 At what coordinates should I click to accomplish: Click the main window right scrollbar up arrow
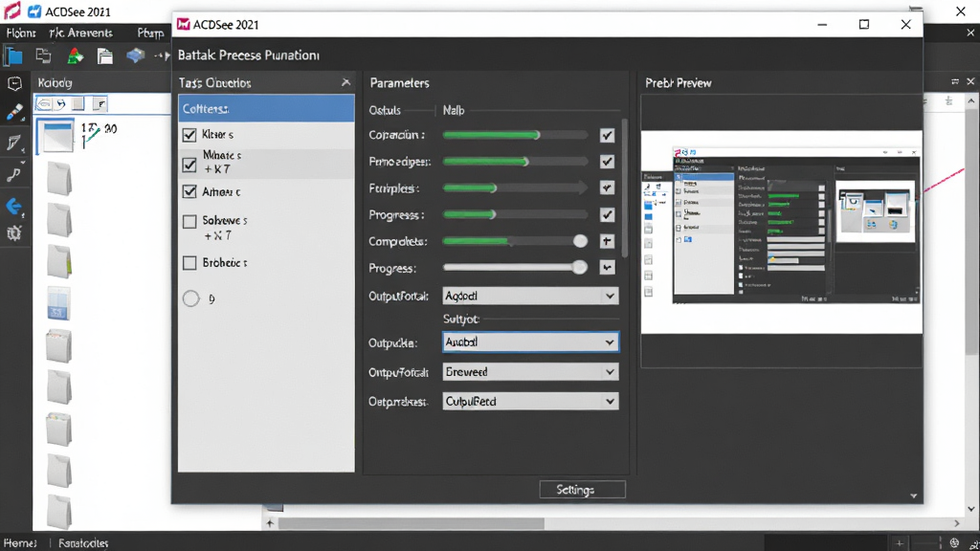(970, 100)
